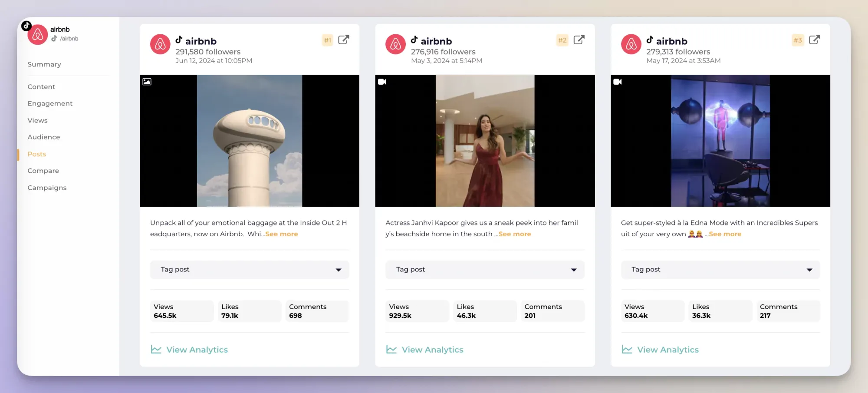Click the Comments 217 stat

point(788,311)
